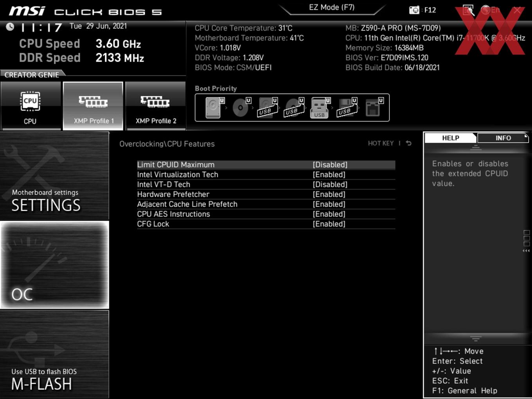Select the CD/DVD boot device icon
This screenshot has height=399, width=532.
[241, 108]
